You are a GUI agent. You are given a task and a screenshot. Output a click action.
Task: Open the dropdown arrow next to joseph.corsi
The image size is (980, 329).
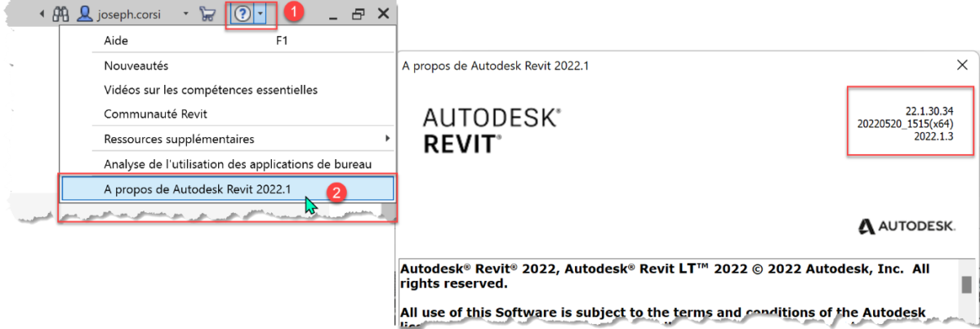coord(185,14)
